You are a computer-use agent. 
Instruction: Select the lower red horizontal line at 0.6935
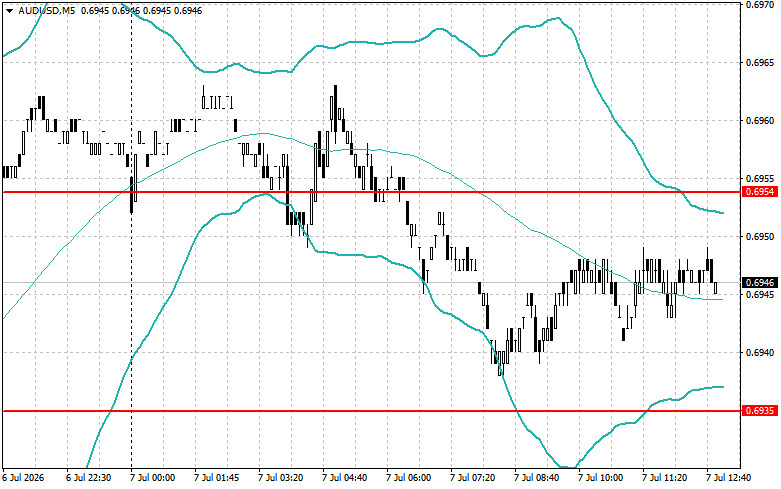[x=372, y=411]
